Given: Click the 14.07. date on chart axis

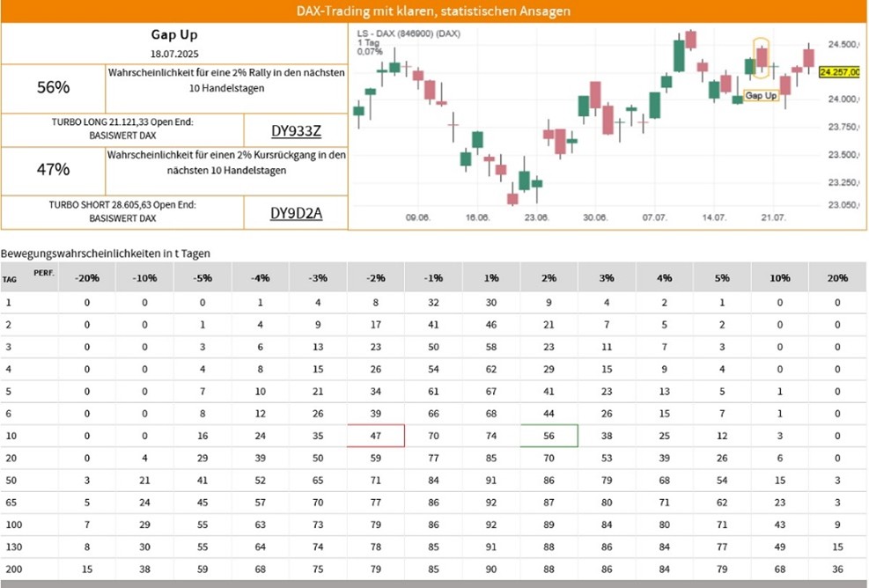Looking at the screenshot, I should (714, 217).
